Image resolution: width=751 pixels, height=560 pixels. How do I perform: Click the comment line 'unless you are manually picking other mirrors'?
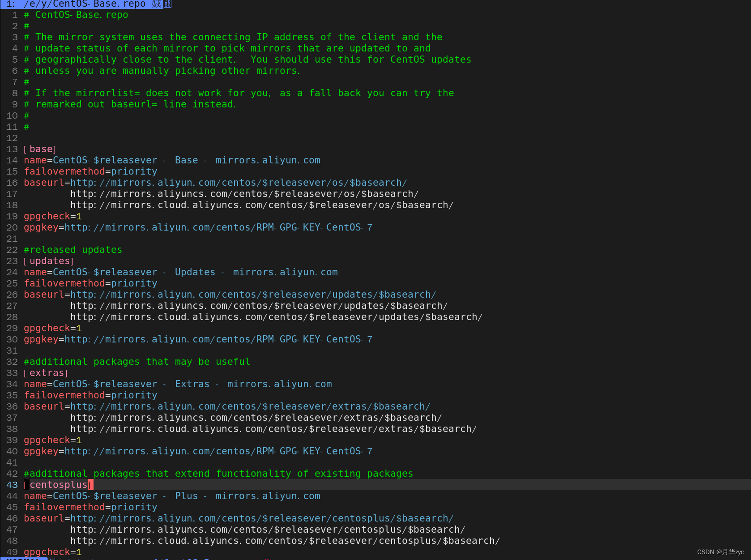click(x=162, y=71)
